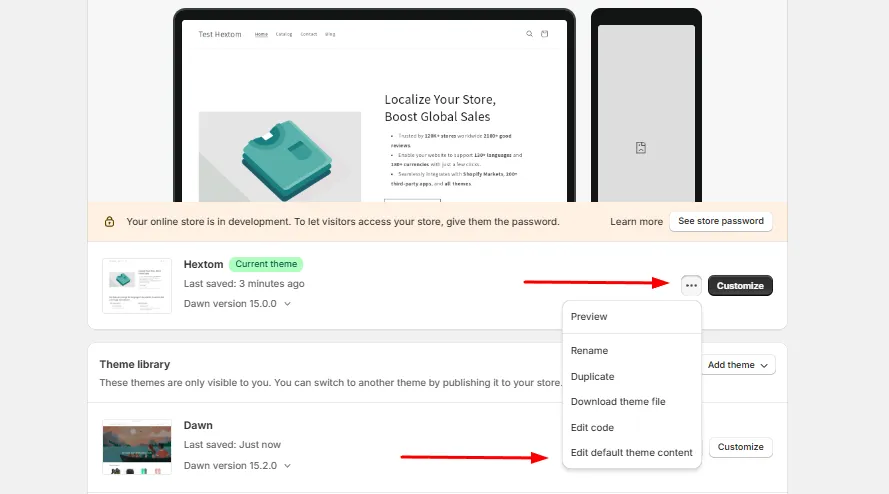Expand the Dawn version 15.0.0 chevron
The height and width of the screenshot is (494, 889).
pyautogui.click(x=287, y=304)
